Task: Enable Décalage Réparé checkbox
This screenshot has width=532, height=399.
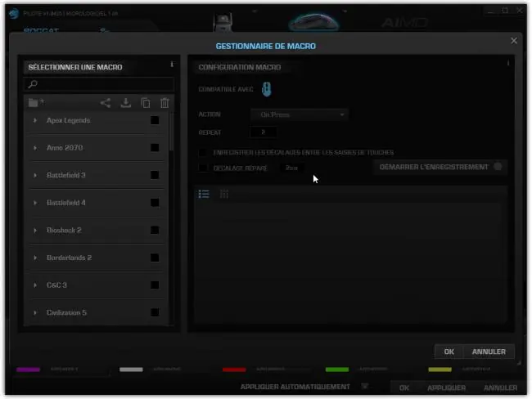Action: point(203,168)
